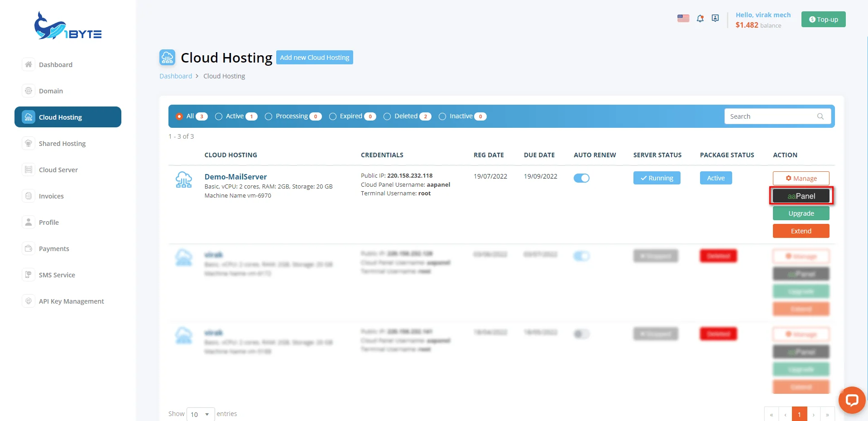Click pagination next page arrow
868x421 pixels.
tap(813, 414)
